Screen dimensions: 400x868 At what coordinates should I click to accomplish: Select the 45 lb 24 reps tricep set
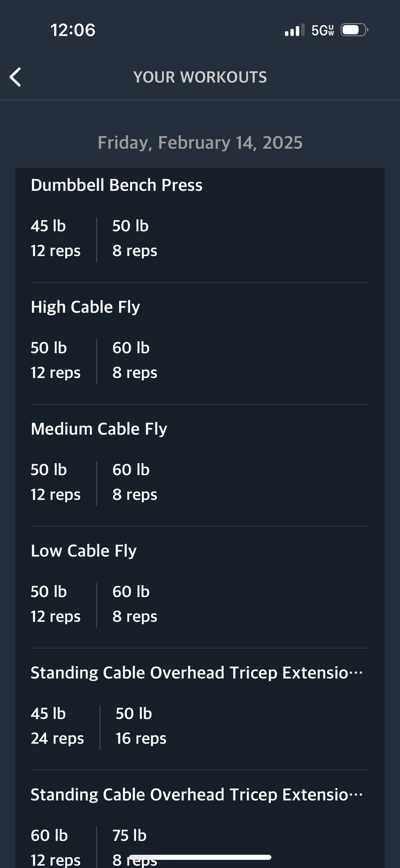pos(57,726)
